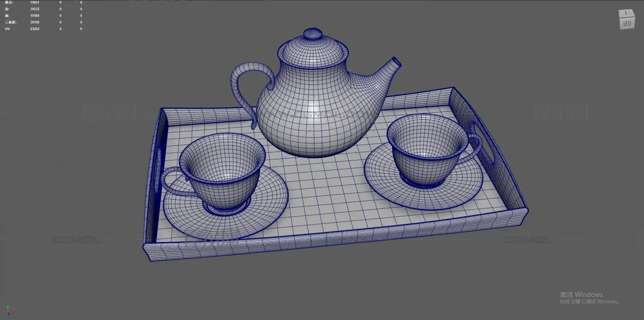The image size is (644, 320).
Task: Click the triangle count value 39168
Action: (35, 22)
